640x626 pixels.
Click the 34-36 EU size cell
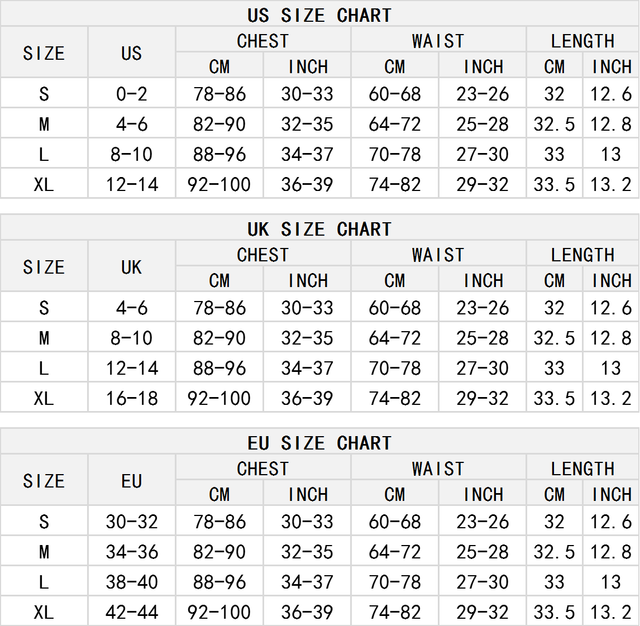tap(132, 552)
